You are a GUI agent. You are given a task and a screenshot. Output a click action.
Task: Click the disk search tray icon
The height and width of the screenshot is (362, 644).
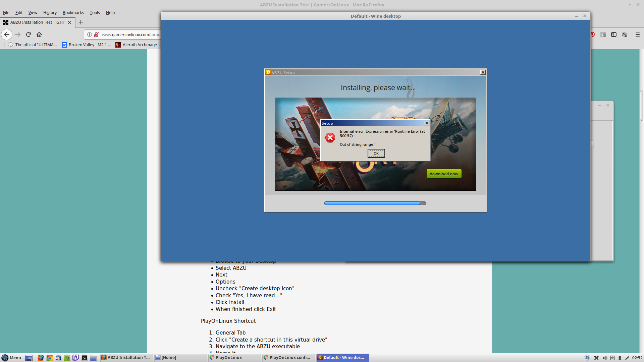(x=612, y=358)
